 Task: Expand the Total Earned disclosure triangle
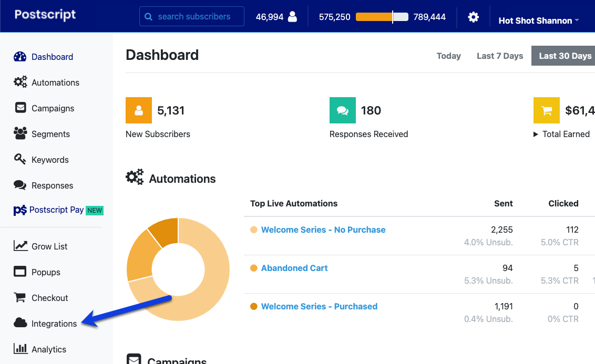coord(536,134)
